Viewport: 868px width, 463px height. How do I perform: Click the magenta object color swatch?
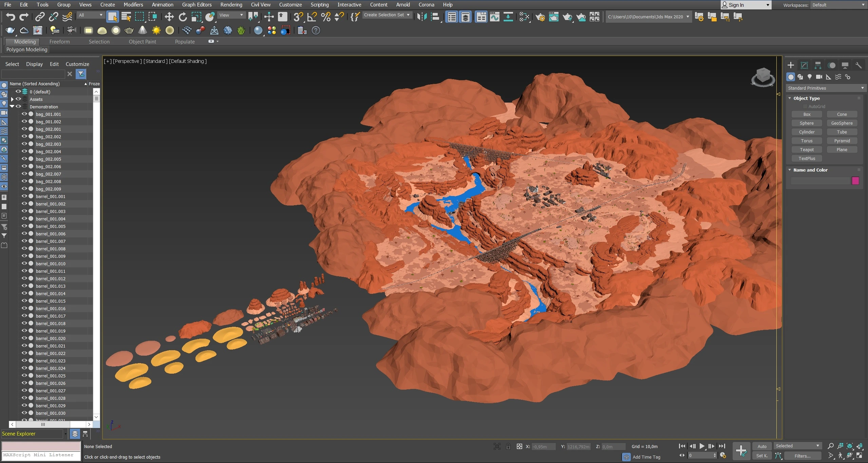pyautogui.click(x=855, y=181)
